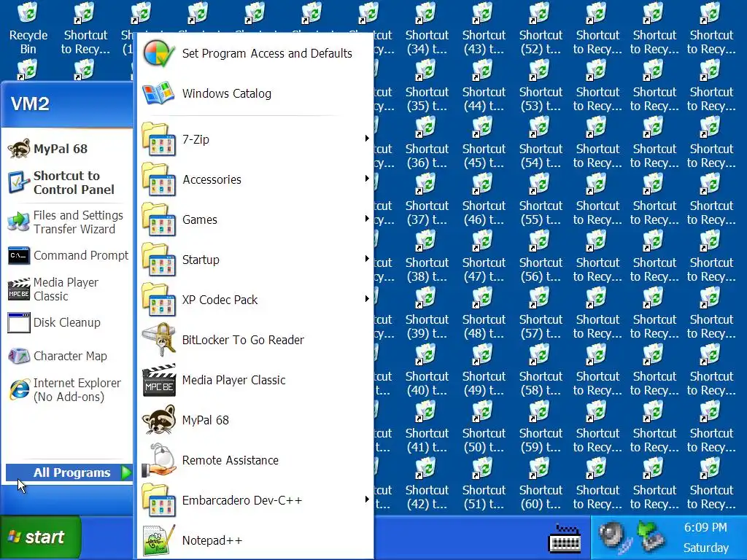Click the VM2 user name header
Image resolution: width=747 pixels, height=560 pixels.
(x=30, y=104)
